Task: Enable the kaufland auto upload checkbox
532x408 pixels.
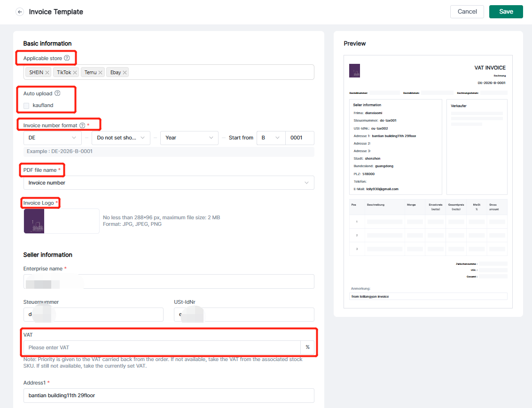Action: tap(26, 106)
